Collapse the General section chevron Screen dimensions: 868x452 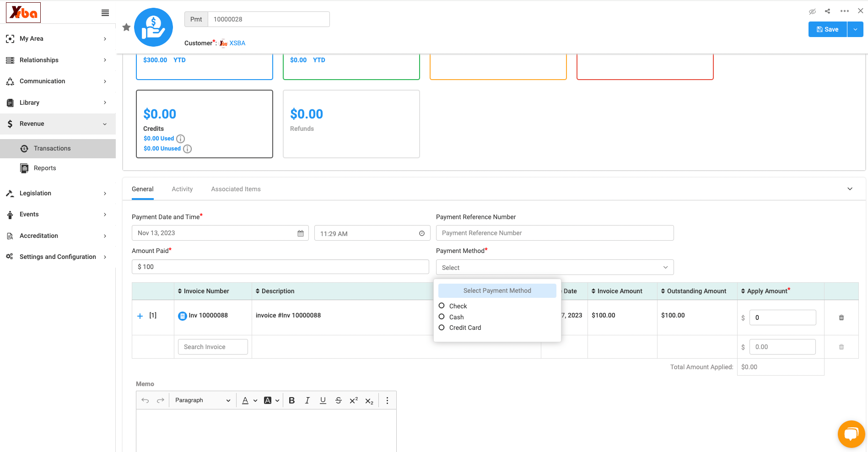pyautogui.click(x=850, y=189)
